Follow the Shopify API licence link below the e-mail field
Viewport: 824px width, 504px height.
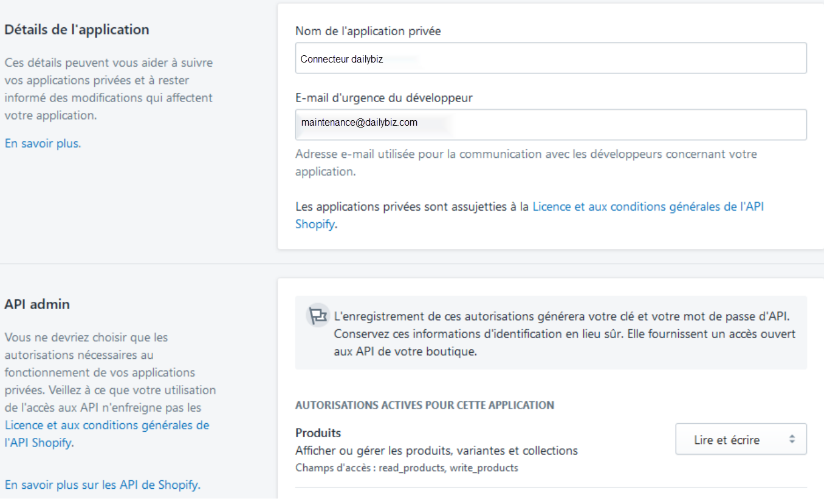[648, 206]
